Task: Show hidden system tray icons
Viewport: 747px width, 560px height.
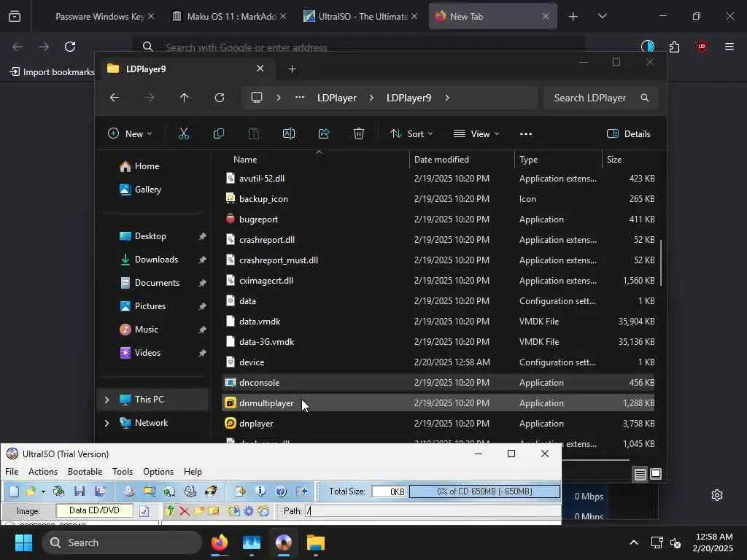Action: [x=634, y=542]
